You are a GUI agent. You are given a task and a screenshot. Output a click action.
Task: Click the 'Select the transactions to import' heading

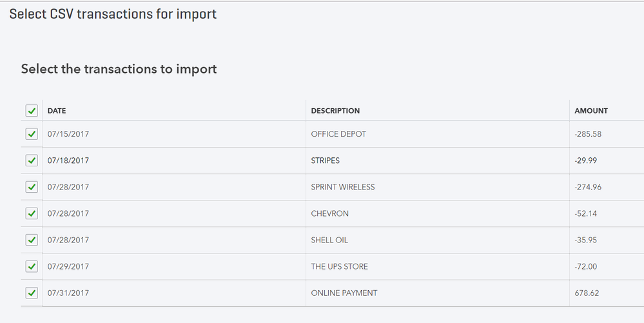[119, 69]
